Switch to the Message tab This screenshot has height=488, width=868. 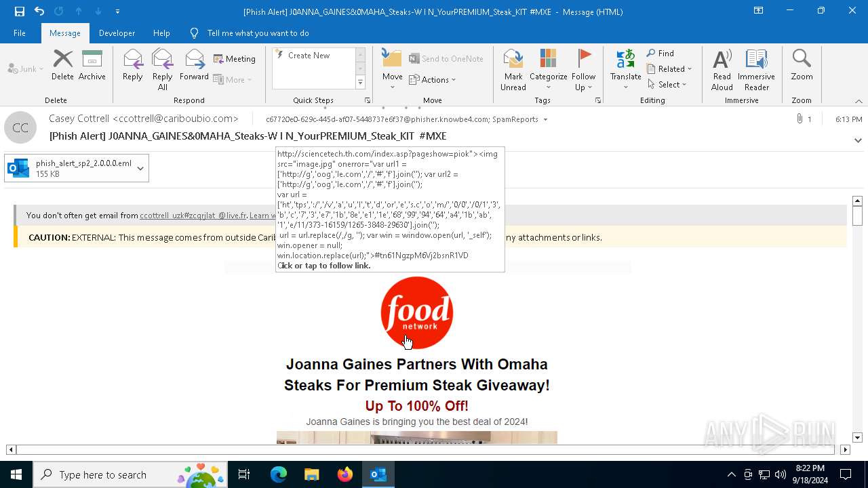(x=65, y=33)
